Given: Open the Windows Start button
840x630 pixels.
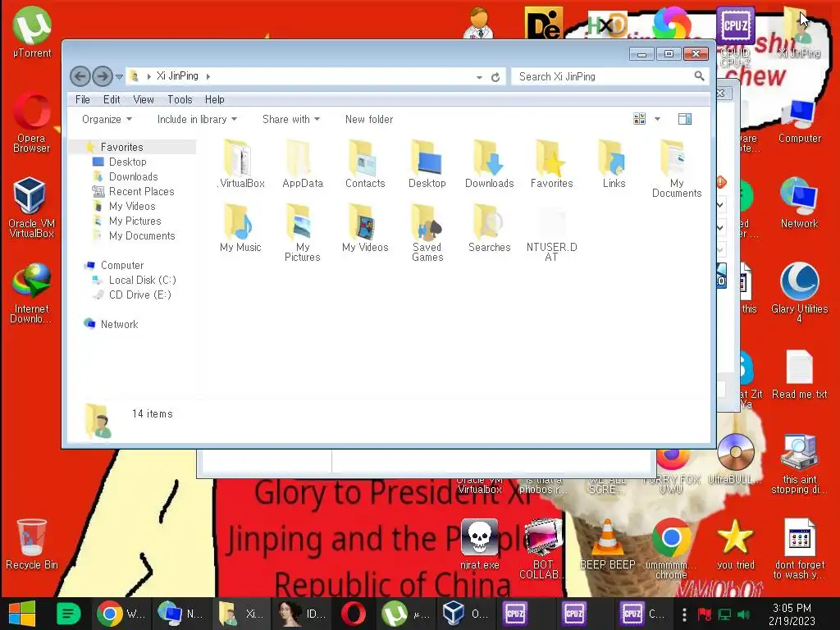Looking at the screenshot, I should pos(22,614).
